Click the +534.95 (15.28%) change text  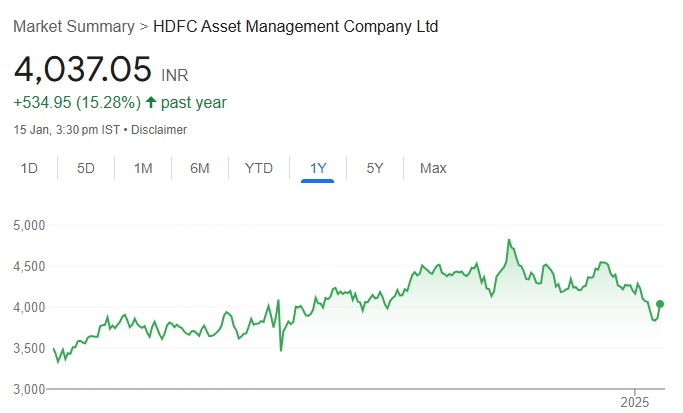(x=76, y=102)
